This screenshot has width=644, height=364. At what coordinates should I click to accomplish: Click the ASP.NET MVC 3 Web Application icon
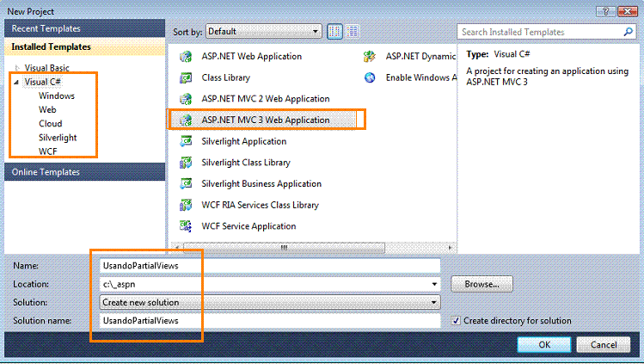coord(186,120)
